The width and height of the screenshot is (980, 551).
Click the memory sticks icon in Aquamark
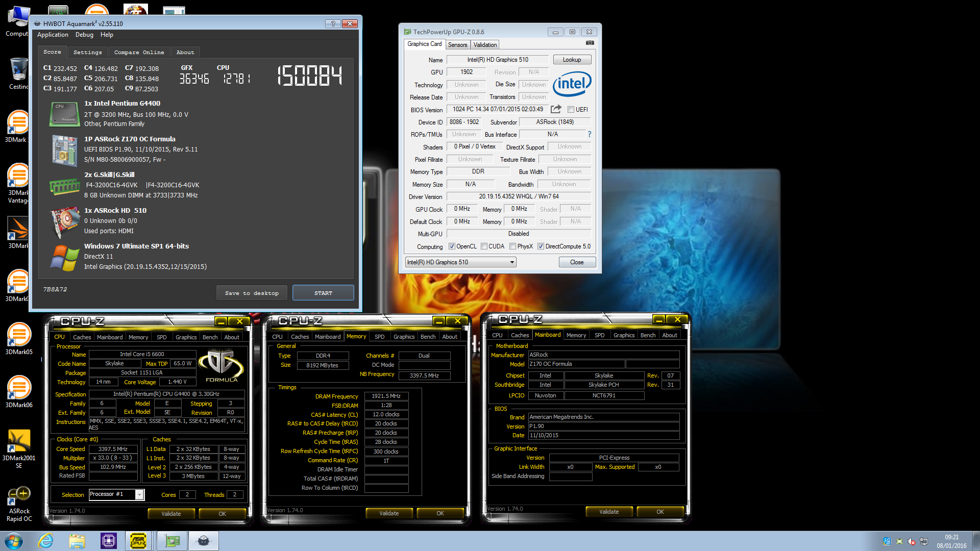[x=64, y=187]
